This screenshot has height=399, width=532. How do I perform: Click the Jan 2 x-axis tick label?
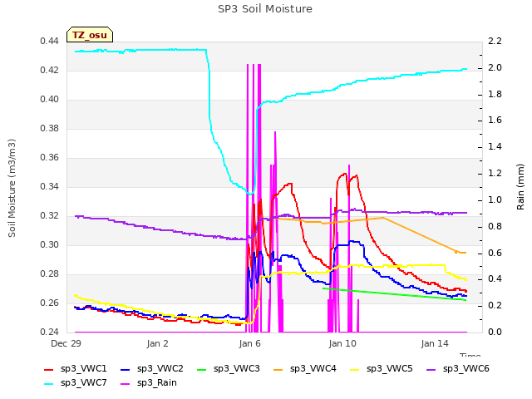point(157,343)
